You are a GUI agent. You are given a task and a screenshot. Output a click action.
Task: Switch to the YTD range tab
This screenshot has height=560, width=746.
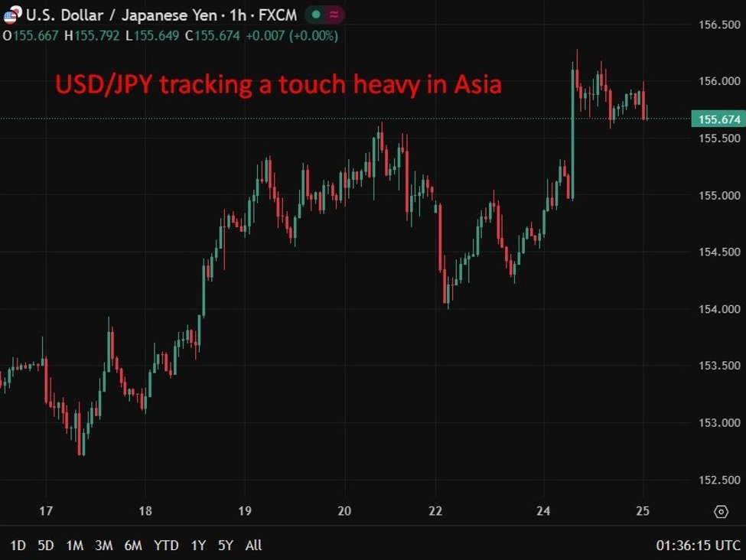point(165,545)
